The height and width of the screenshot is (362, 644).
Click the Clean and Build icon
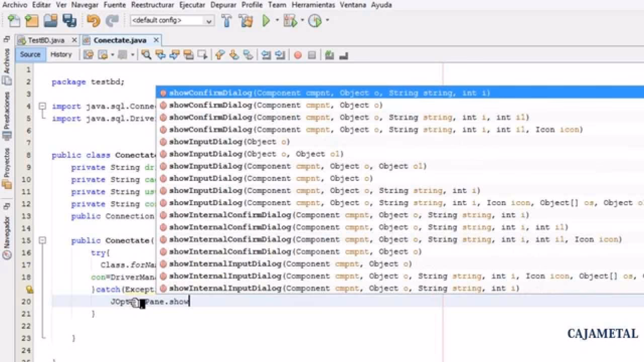(246, 21)
